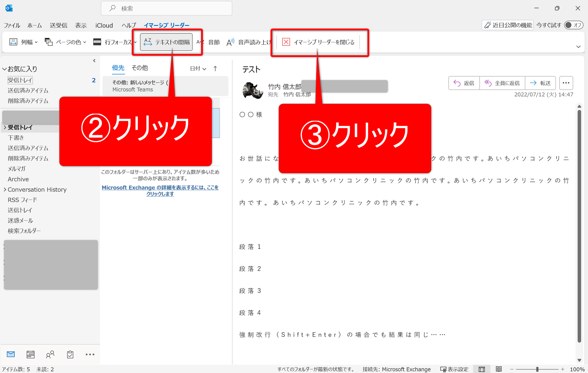Click the 音声読み上げ read aloud icon
The image size is (588, 373).
[x=230, y=42]
